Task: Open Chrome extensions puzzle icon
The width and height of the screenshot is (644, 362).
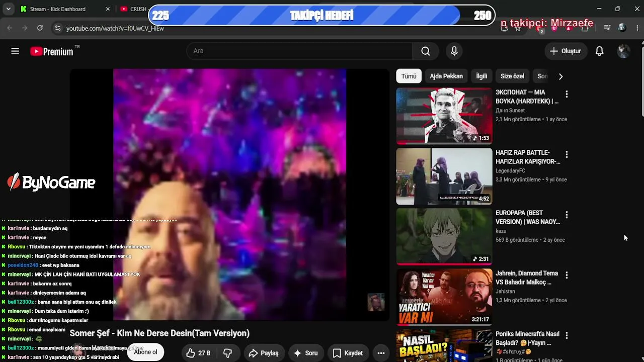Action: [x=585, y=28]
